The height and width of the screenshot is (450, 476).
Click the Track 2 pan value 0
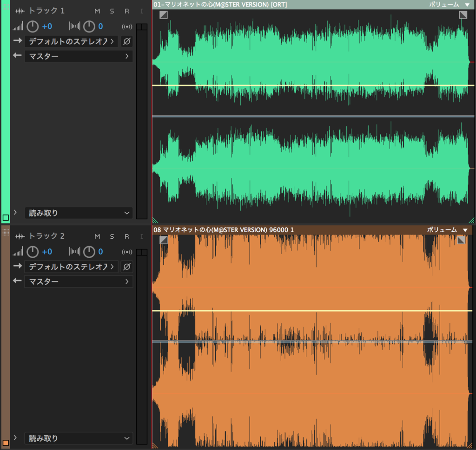100,252
